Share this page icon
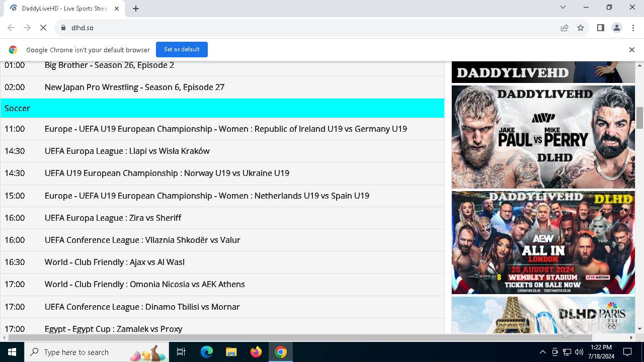Viewport: 644px width, 362px height. coord(565,28)
